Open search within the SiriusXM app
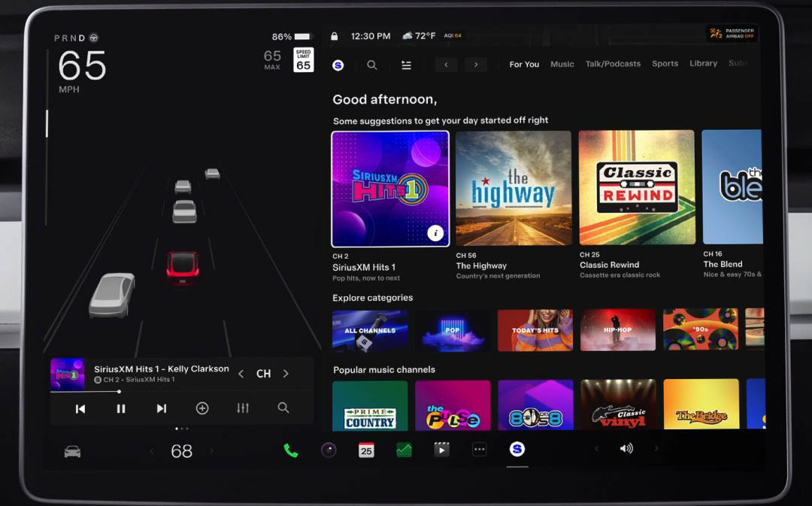This screenshot has height=506, width=812. tap(371, 65)
